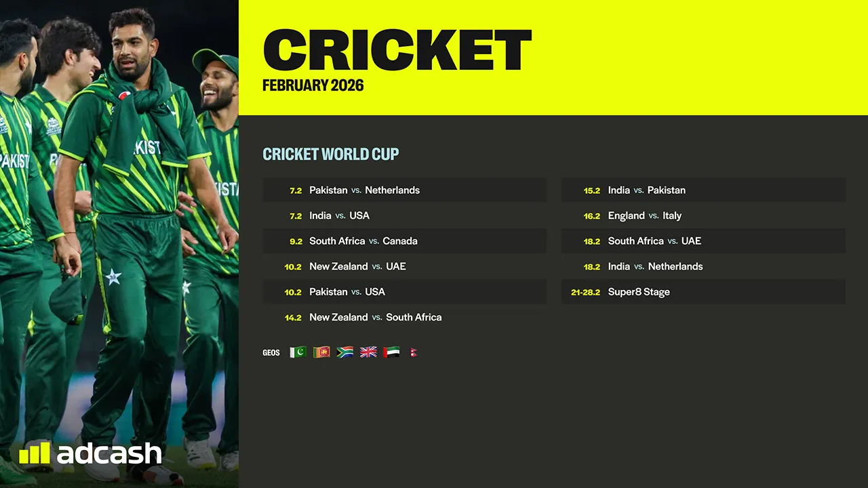
Task: Click the UAE flag icon
Action: point(391,352)
